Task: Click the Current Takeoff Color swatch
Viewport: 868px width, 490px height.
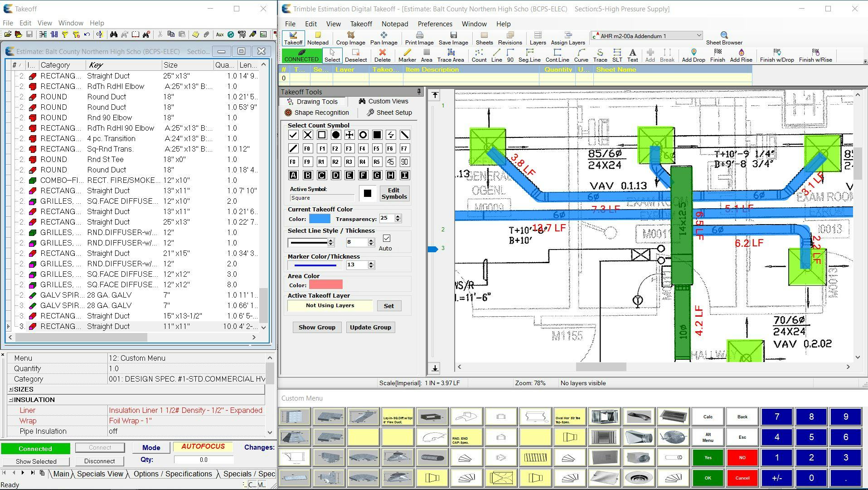Action: (x=320, y=219)
